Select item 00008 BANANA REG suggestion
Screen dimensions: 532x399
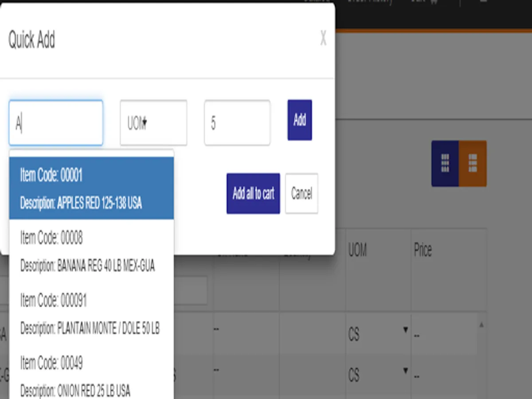point(91,251)
